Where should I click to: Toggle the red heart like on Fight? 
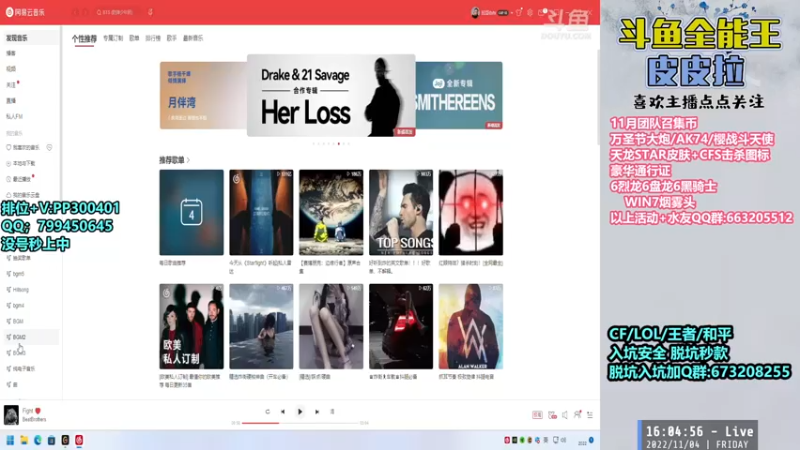(38, 411)
